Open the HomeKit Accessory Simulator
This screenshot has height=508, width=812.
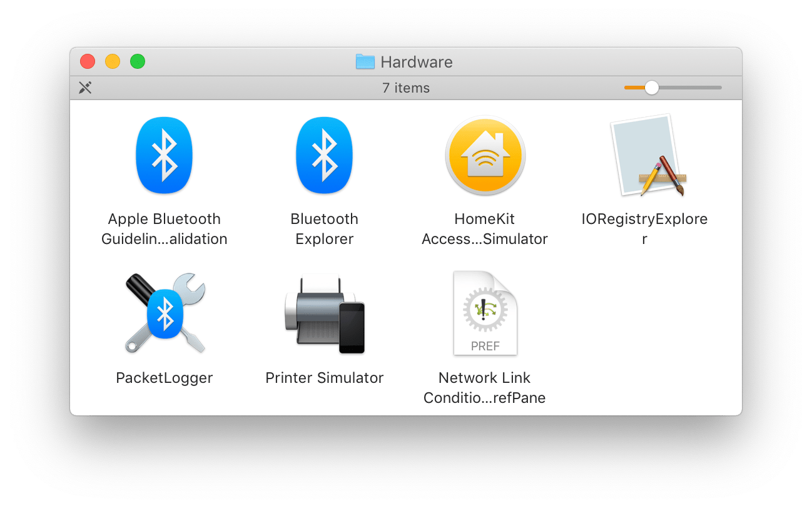coord(485,155)
